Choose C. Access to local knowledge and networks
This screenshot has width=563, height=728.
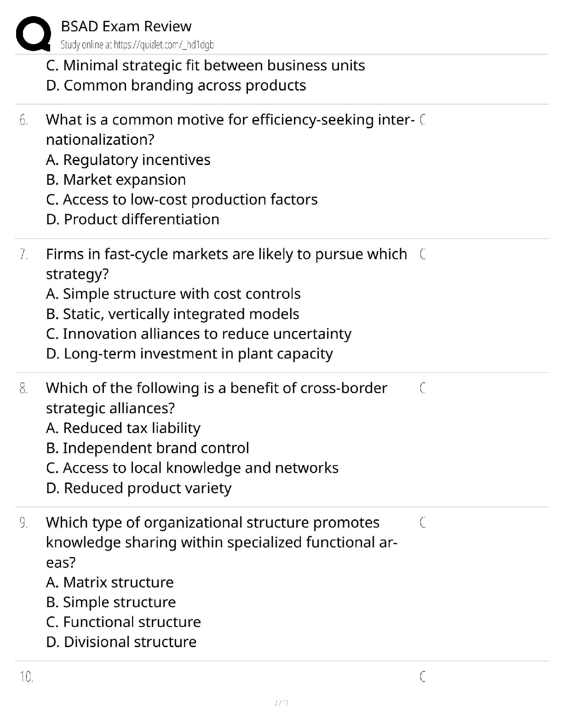click(192, 468)
